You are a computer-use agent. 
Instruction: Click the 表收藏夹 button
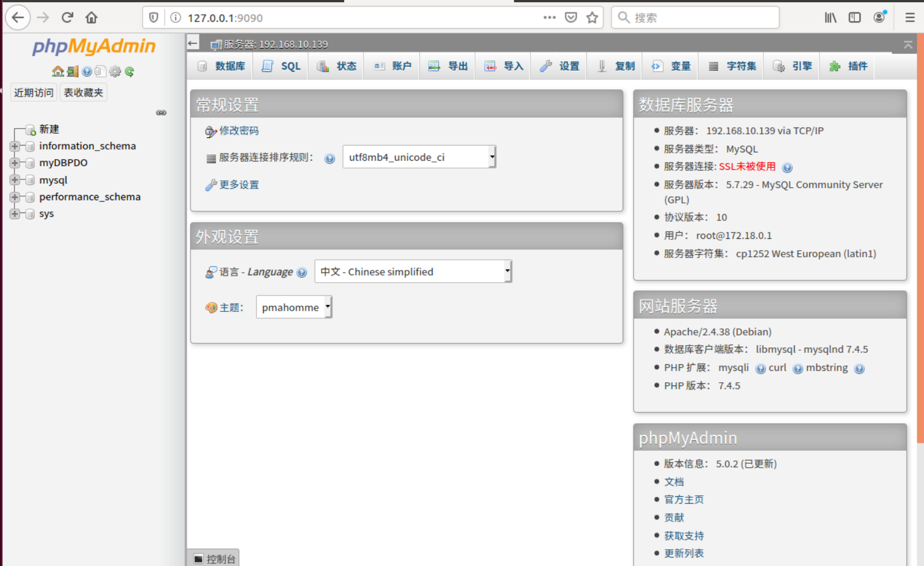[x=83, y=93]
